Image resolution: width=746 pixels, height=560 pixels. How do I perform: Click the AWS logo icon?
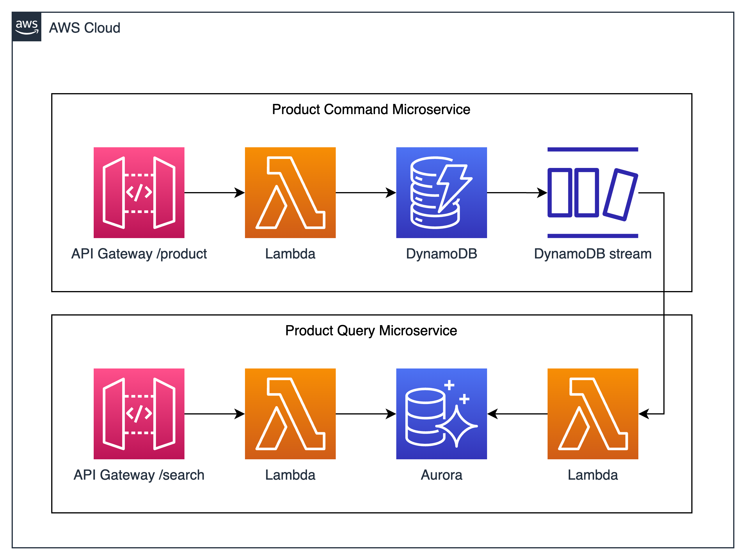[x=27, y=27]
